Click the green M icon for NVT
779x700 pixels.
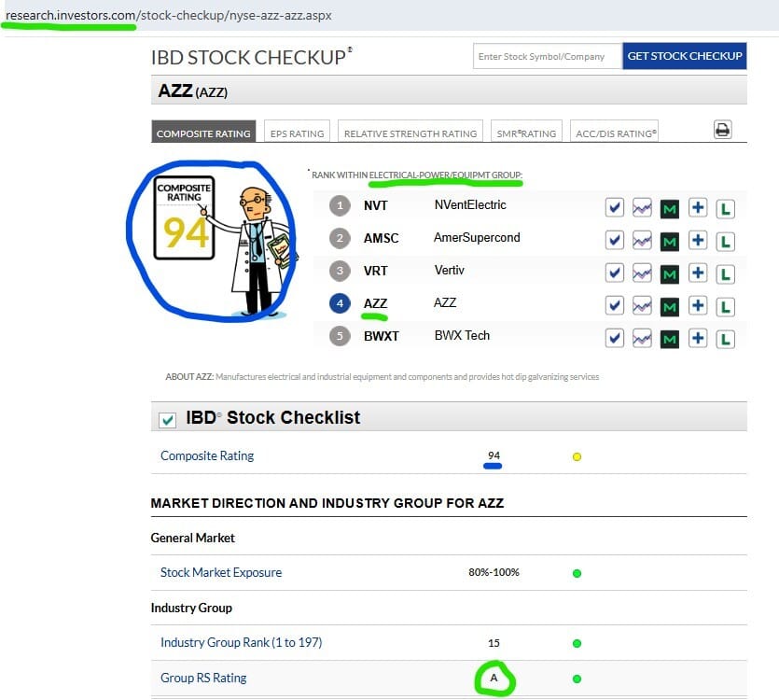[x=670, y=209]
